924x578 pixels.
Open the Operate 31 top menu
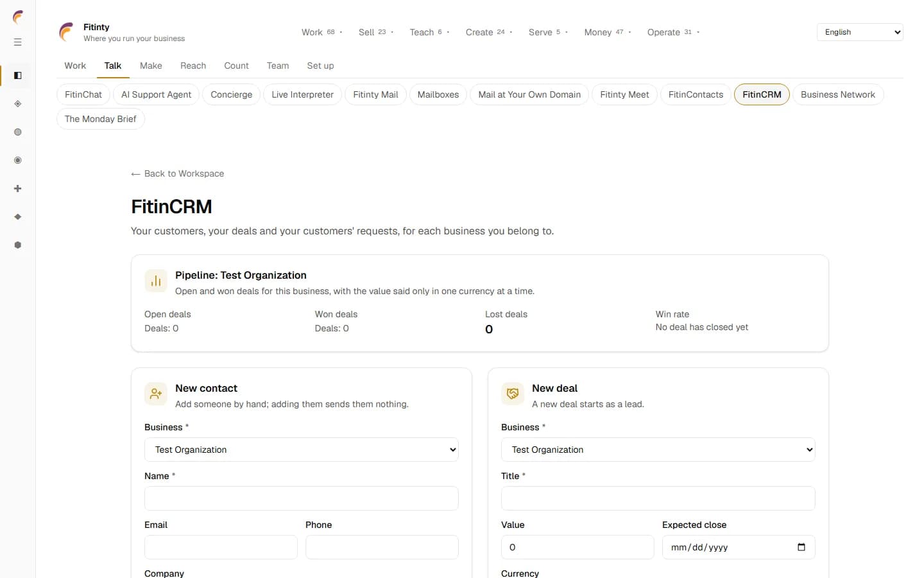click(x=673, y=32)
